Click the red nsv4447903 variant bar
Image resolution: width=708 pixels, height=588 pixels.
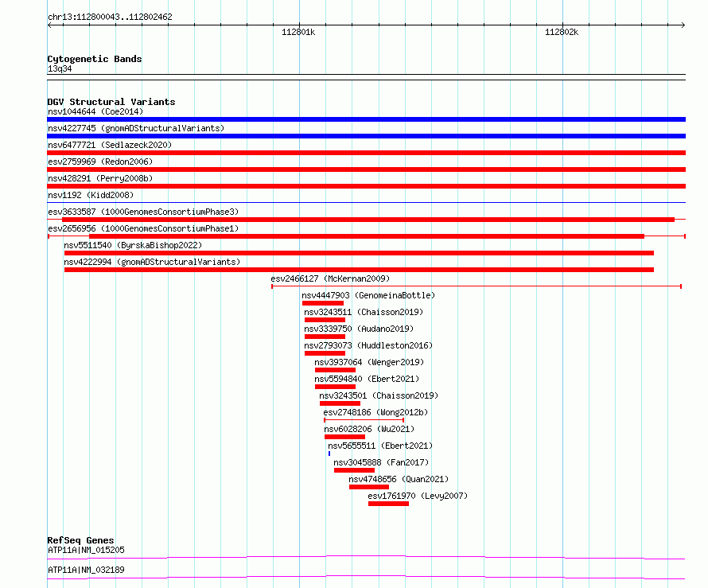323,303
